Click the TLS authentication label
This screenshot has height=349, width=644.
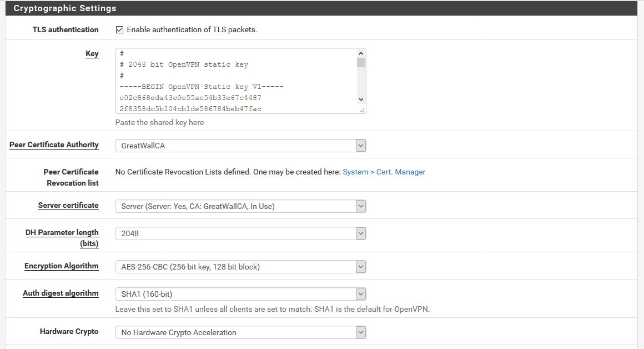click(66, 29)
